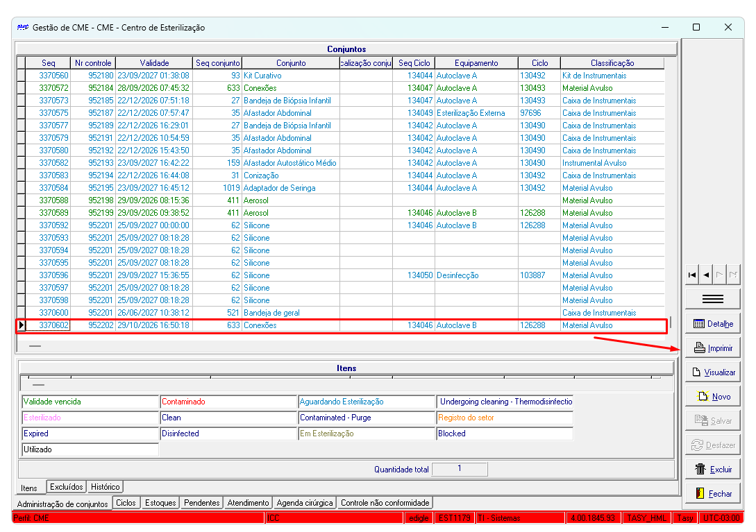Select row with Seq 3370560
This screenshot has height=532, width=756.
click(x=340, y=76)
